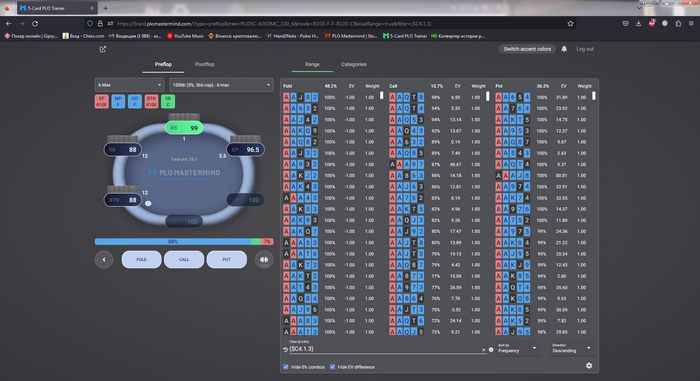The height and width of the screenshot is (381, 700).
Task: Select the 5-Card PLO Trainer browser tab
Action: click(x=57, y=8)
